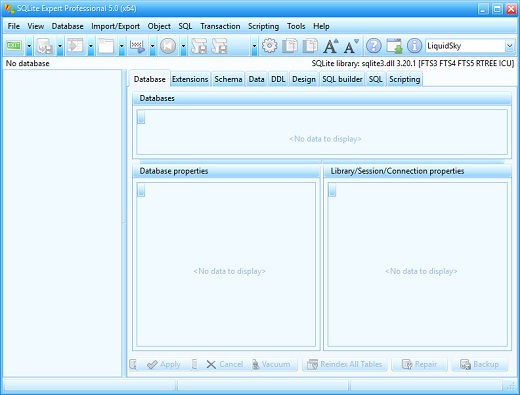Viewport: 520px width, 395px height.
Task: Click the Apply button
Action: pos(164,364)
